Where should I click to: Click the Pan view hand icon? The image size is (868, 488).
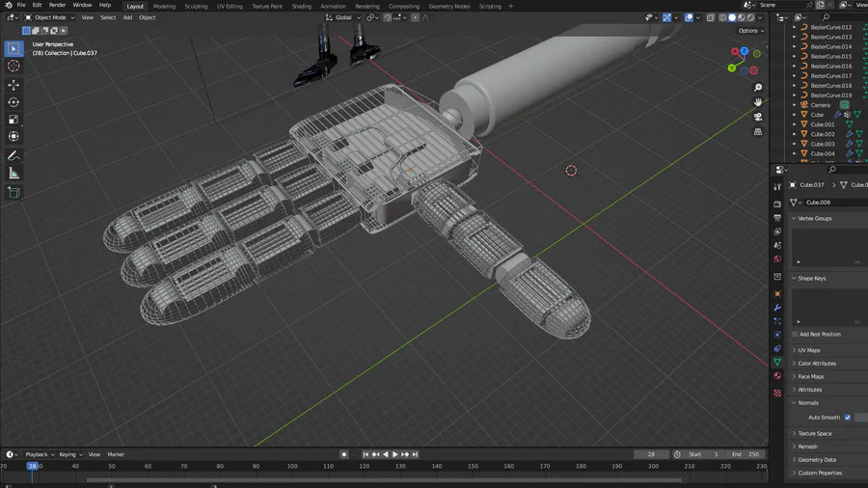758,102
